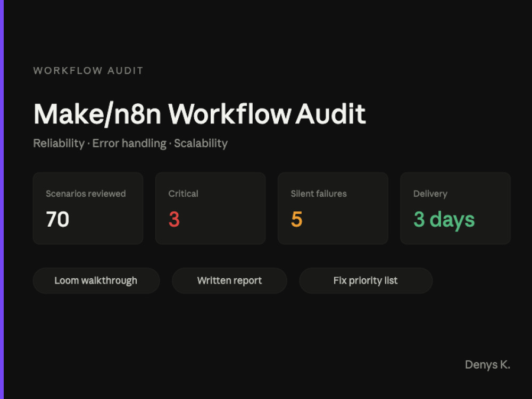The height and width of the screenshot is (399, 532).
Task: Select the WORKFLOW AUDIT overline label
Action: coord(88,71)
